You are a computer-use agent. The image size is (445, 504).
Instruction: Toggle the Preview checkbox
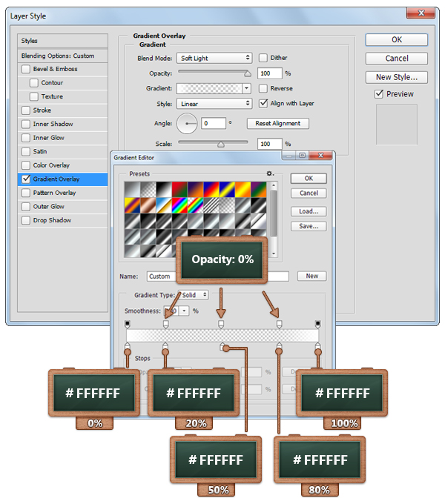[x=379, y=94]
